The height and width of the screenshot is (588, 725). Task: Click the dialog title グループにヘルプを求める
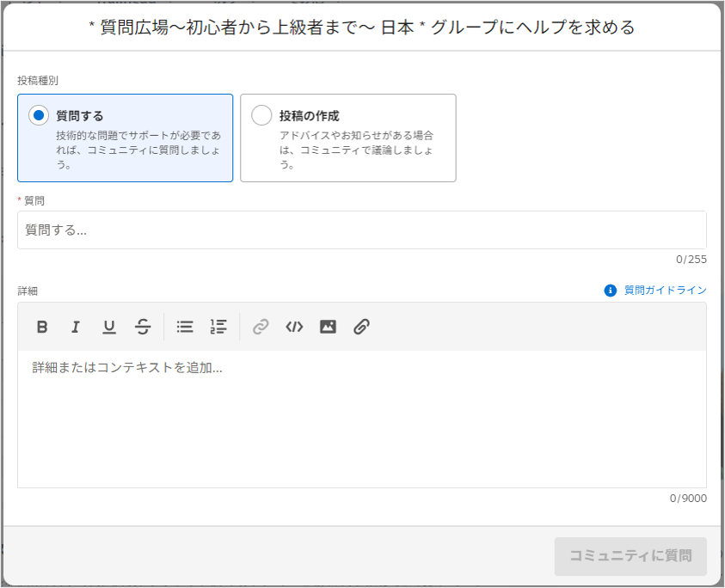click(362, 28)
